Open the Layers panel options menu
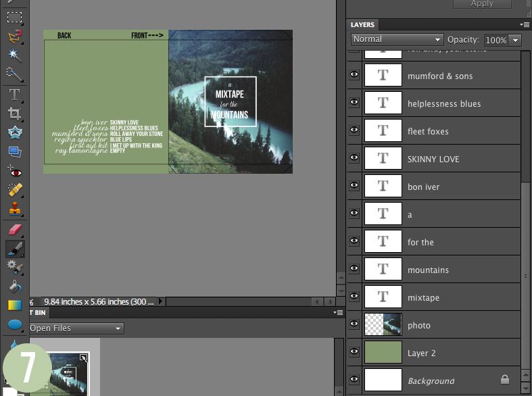This screenshot has height=396, width=532. 525,25
